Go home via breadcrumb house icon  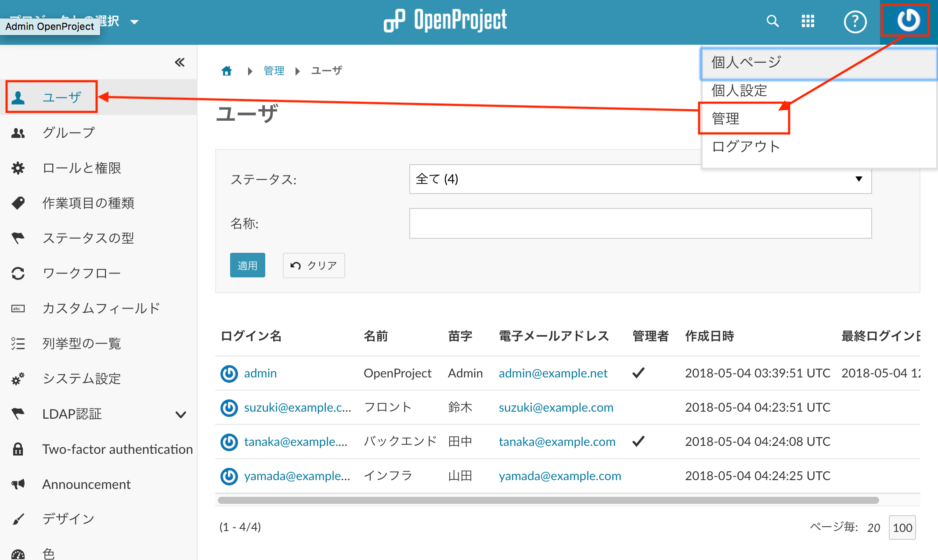click(x=227, y=71)
